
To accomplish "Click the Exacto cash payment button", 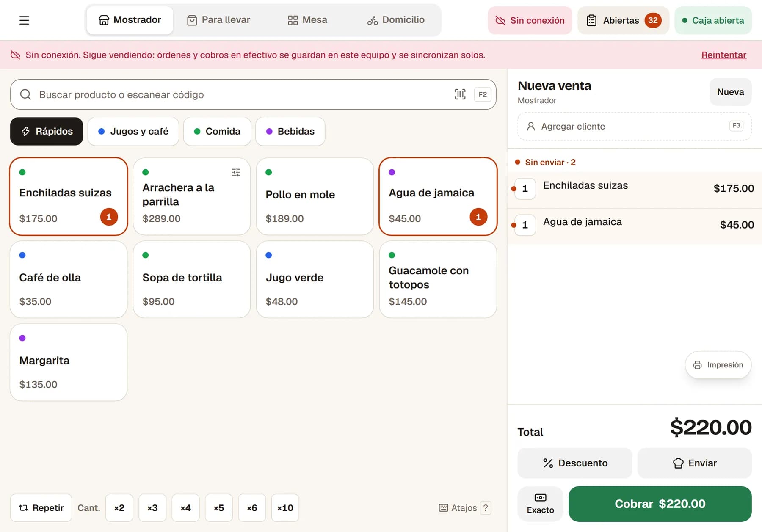I will [540, 504].
